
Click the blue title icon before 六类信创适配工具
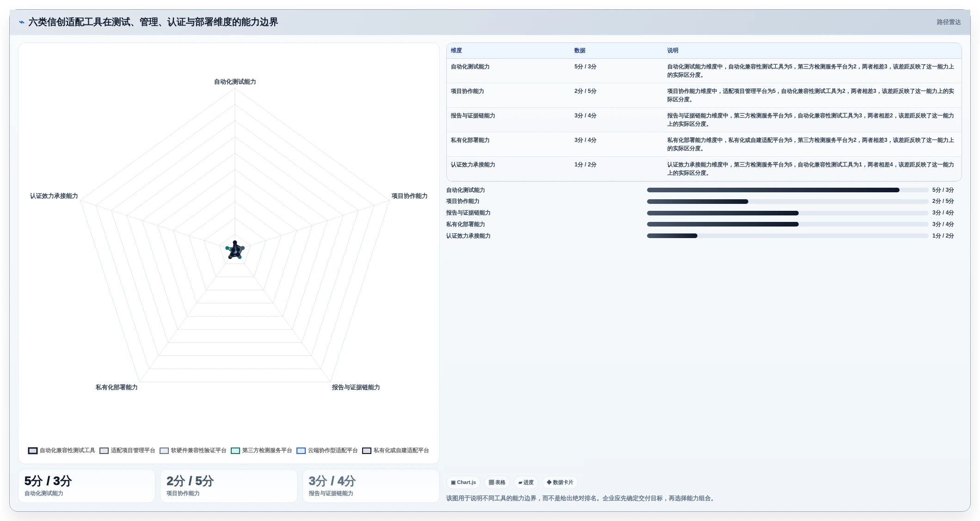tap(21, 22)
